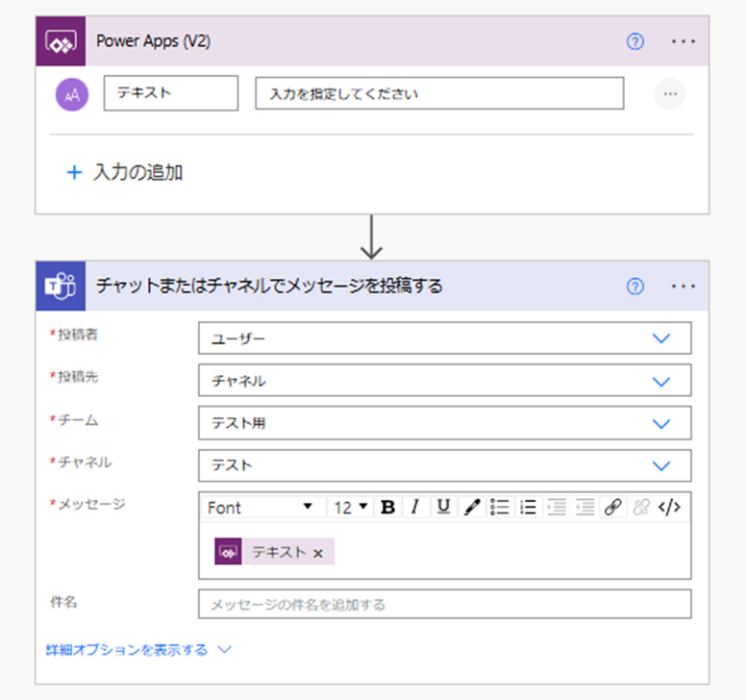Click the 入力を指定してください value field
746x700 pixels.
[439, 93]
